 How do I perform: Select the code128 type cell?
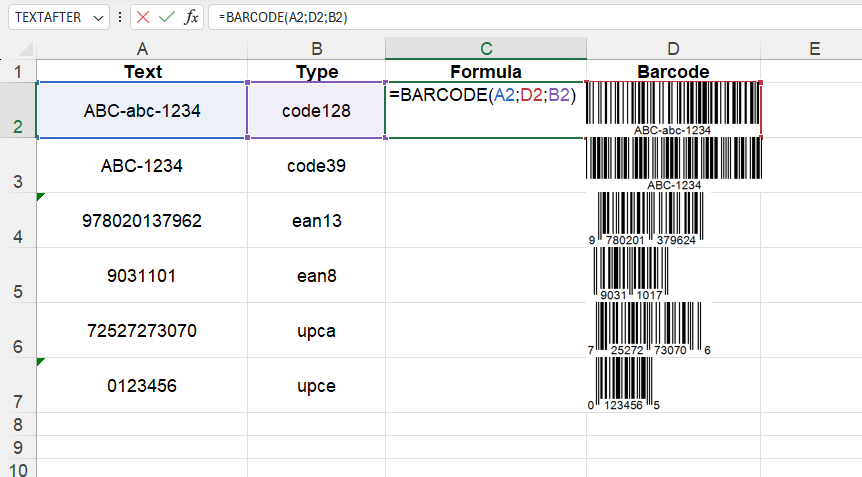tap(317, 110)
